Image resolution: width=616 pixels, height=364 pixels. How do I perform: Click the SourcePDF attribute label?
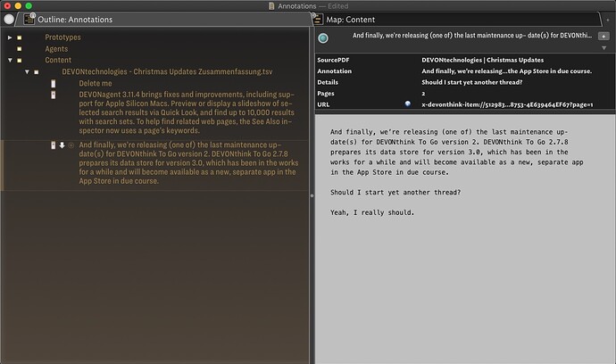coord(333,60)
